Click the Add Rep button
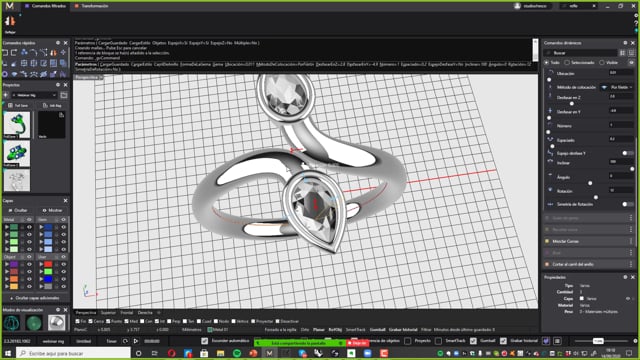Screen dimensions: 640x360 coord(52,105)
